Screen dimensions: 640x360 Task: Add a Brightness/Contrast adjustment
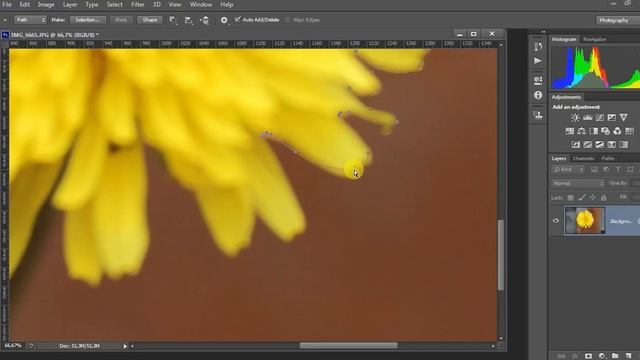point(575,118)
